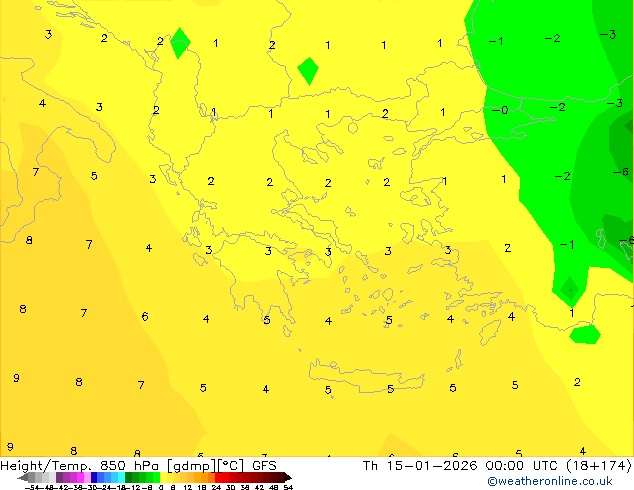Click the dark right arrow of color scale
The height and width of the screenshot is (490, 634).
coord(288,477)
